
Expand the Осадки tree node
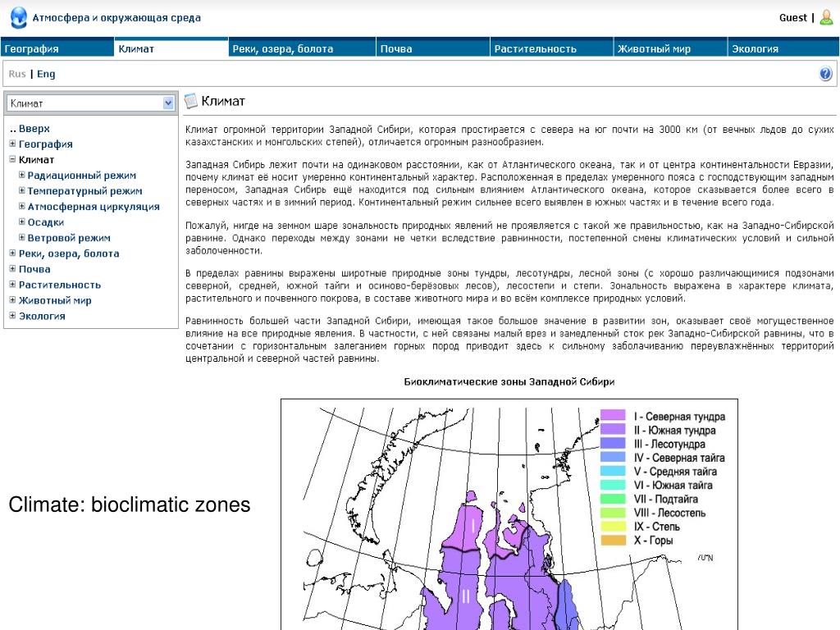click(21, 222)
